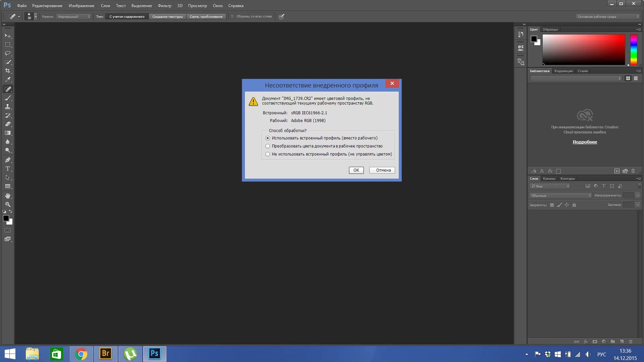Image resolution: width=644 pixels, height=362 pixels.
Task: Select the Eyedropper tool
Action: click(x=7, y=79)
